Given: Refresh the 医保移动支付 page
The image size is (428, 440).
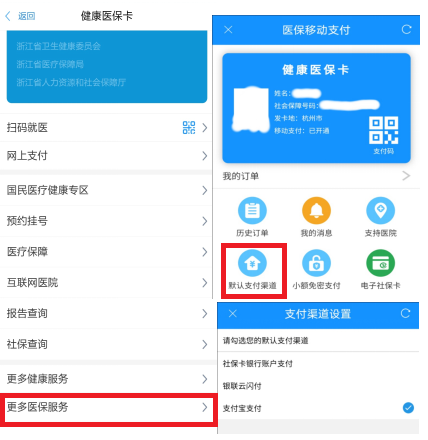Looking at the screenshot, I should tap(406, 30).
